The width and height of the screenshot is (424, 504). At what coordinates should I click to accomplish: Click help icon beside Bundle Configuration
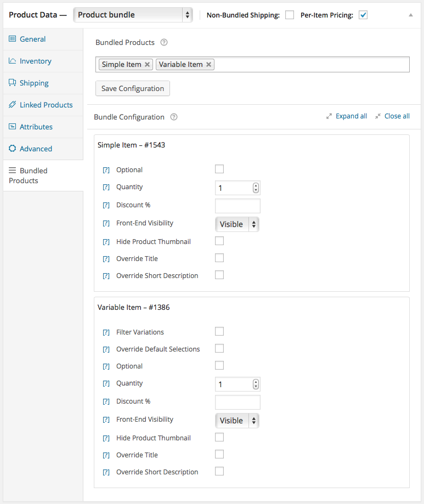click(174, 117)
